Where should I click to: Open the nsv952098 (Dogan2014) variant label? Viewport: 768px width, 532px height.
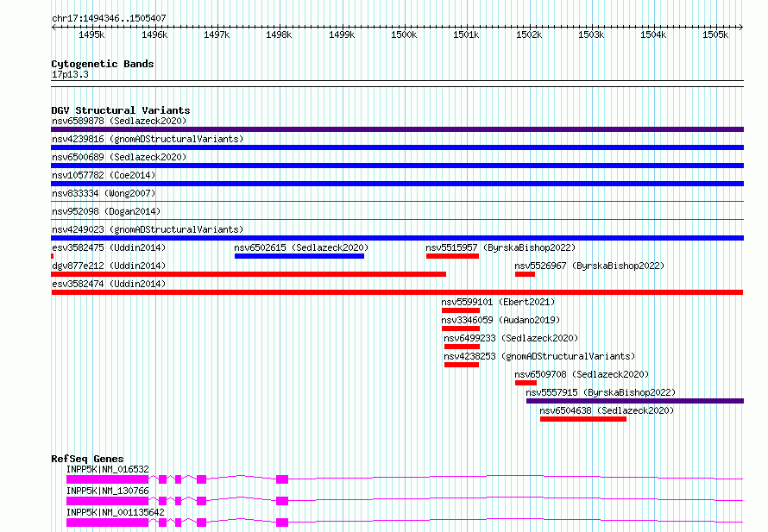pos(105,211)
